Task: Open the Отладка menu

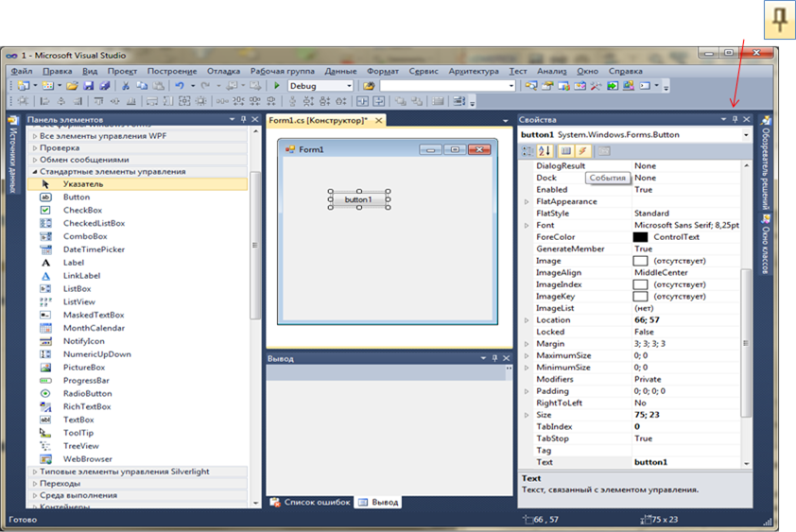Action: [223, 71]
